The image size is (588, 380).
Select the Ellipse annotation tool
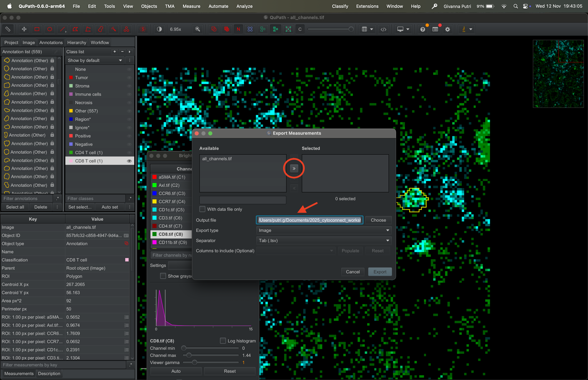click(x=50, y=29)
